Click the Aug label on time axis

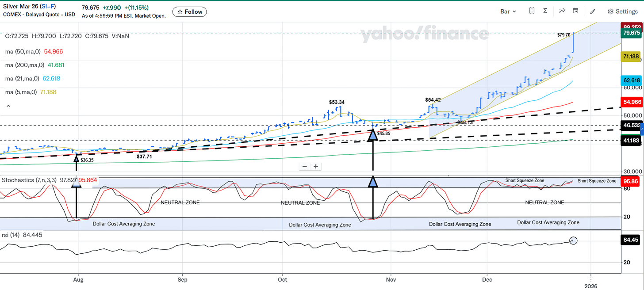click(x=78, y=280)
